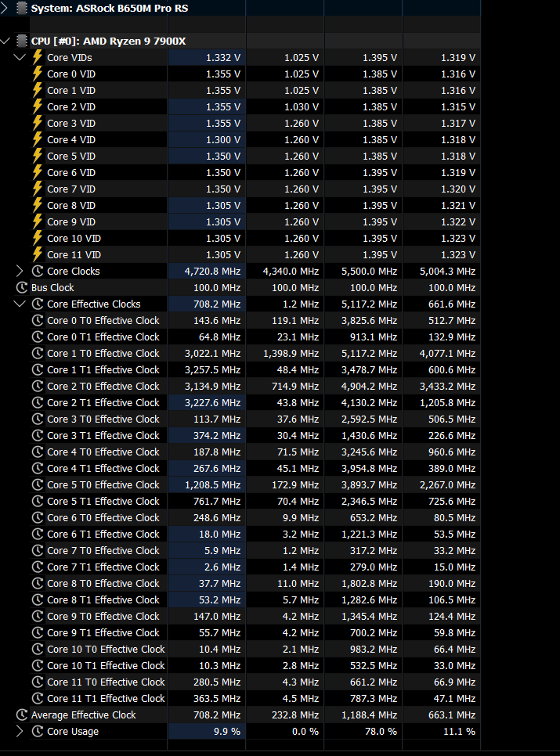Select Core 0 T1 Effective Clock label

(x=103, y=337)
